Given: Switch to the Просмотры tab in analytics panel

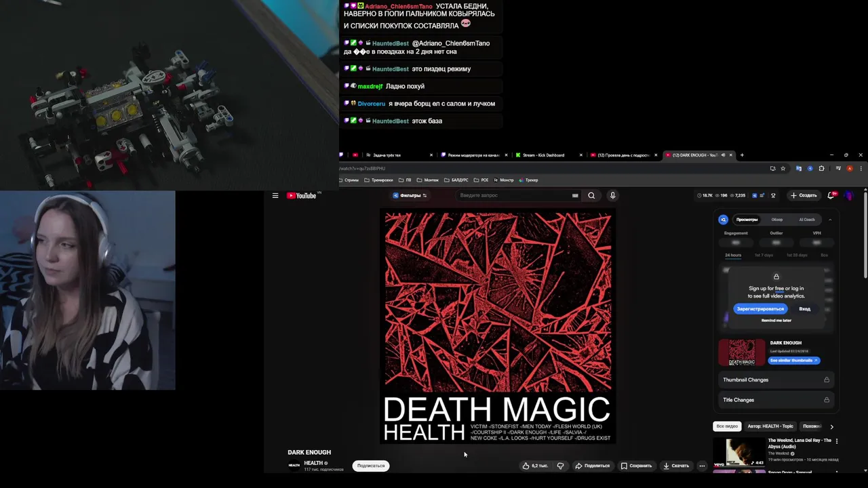Looking at the screenshot, I should tap(747, 220).
